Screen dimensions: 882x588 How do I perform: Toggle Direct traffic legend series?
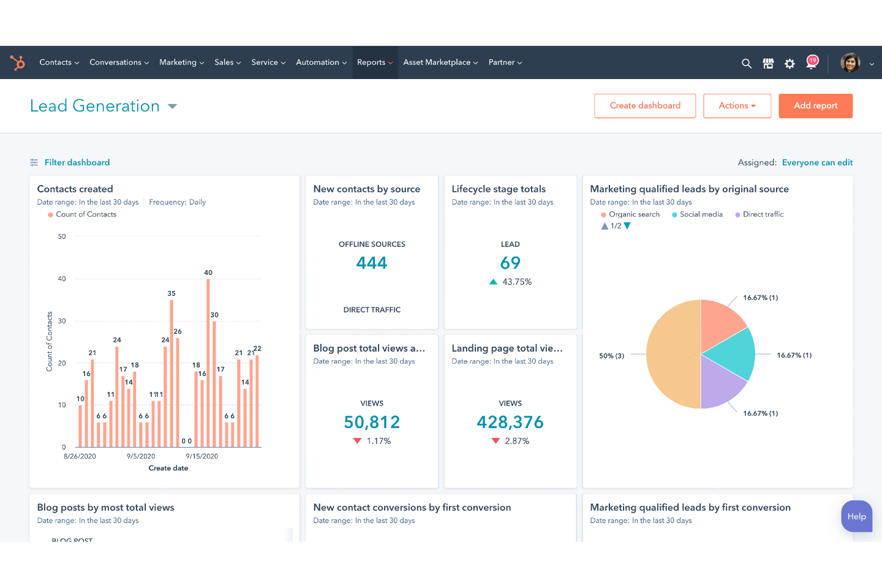(x=763, y=214)
